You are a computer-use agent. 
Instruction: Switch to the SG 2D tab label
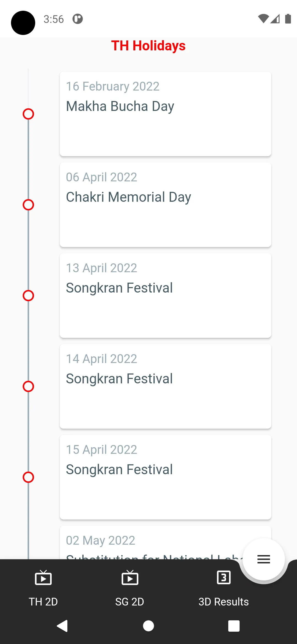click(x=130, y=602)
